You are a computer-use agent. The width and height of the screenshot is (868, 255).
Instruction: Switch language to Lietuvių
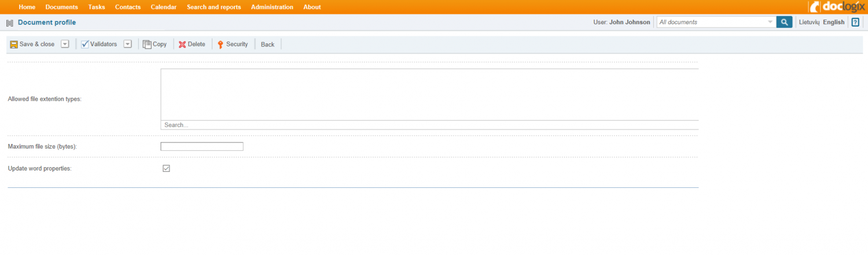808,23
